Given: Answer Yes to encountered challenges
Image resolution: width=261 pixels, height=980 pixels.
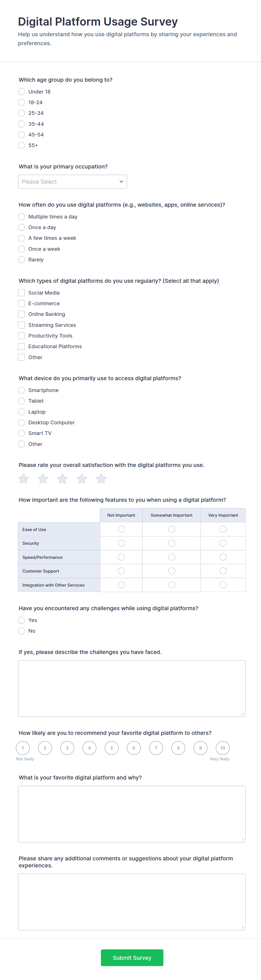Looking at the screenshot, I should click(x=22, y=620).
